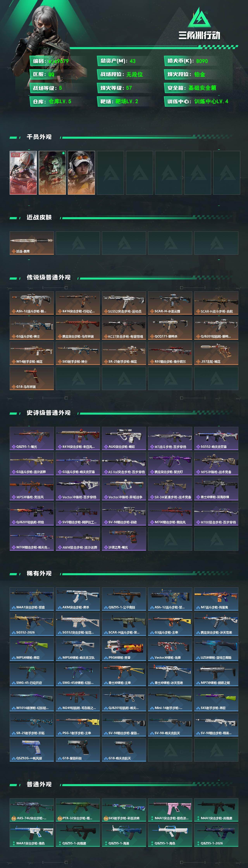Click the 干员外观 section header

pos(39,137)
